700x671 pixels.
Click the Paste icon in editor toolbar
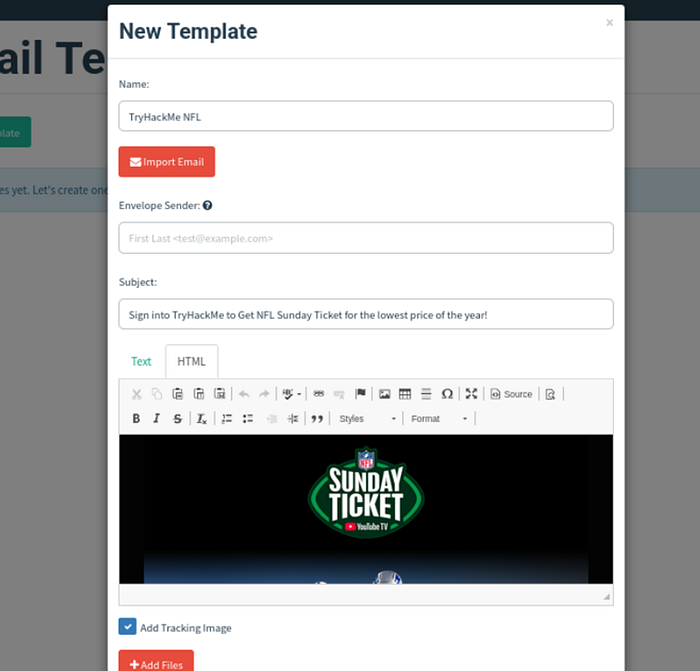coord(178,394)
